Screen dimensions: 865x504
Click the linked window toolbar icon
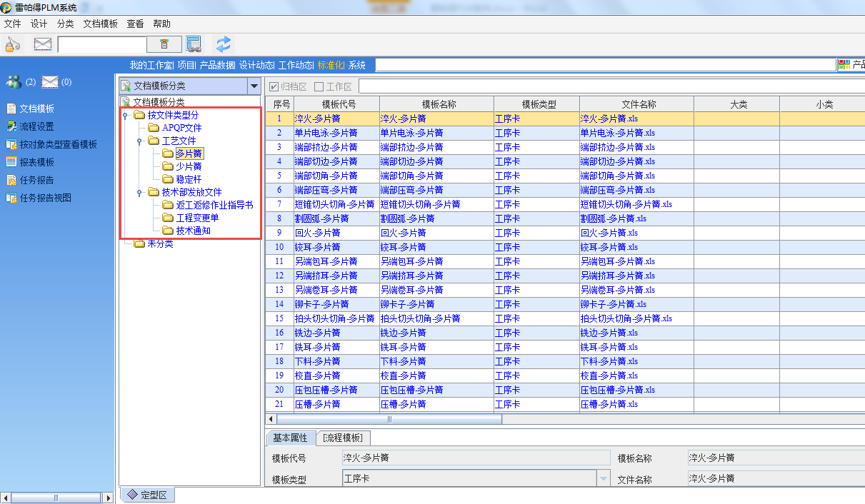tap(194, 44)
